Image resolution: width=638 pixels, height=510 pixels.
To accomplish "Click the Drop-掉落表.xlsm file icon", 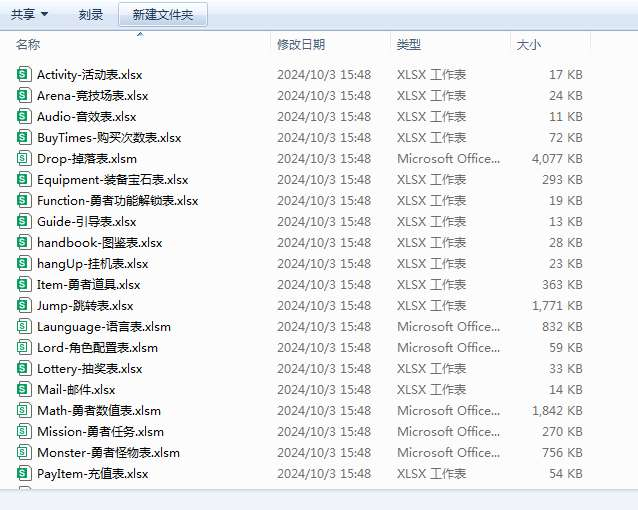I will 24,159.
